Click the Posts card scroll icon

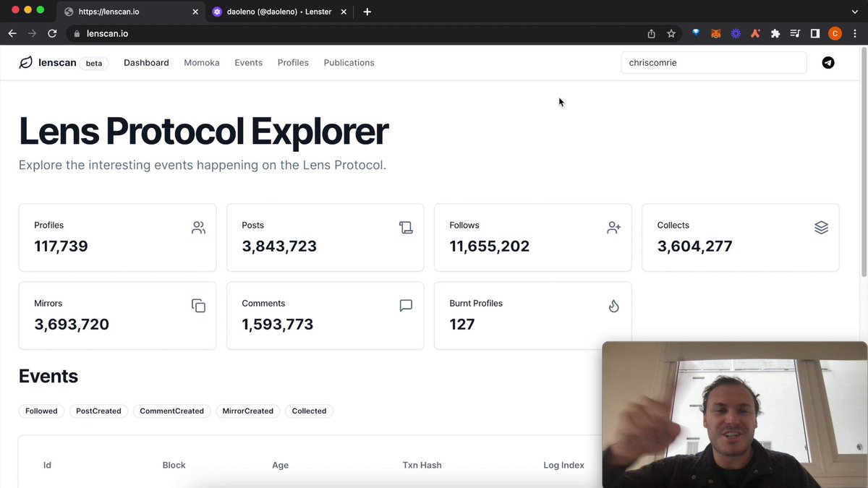pyautogui.click(x=406, y=228)
